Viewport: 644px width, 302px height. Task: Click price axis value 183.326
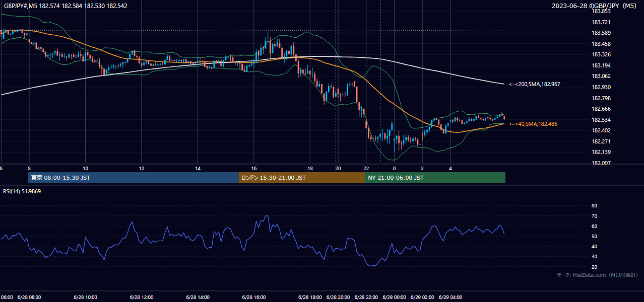[x=601, y=54]
